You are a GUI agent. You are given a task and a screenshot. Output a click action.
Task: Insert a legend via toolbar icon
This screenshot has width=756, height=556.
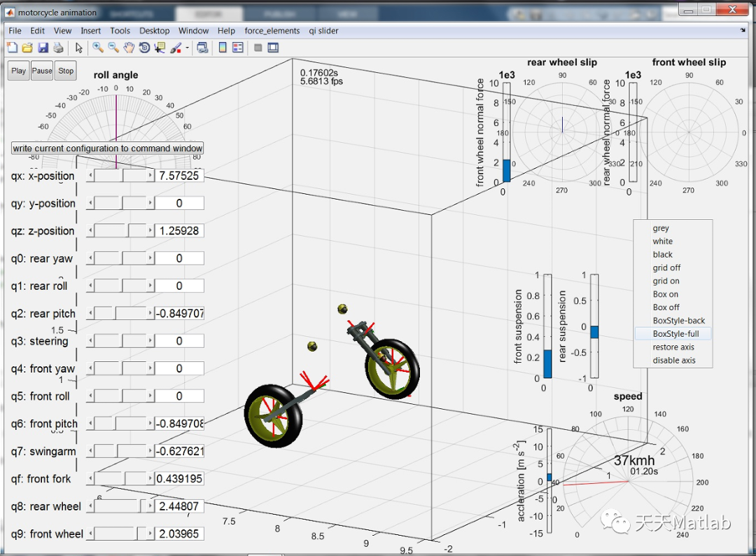tap(238, 48)
